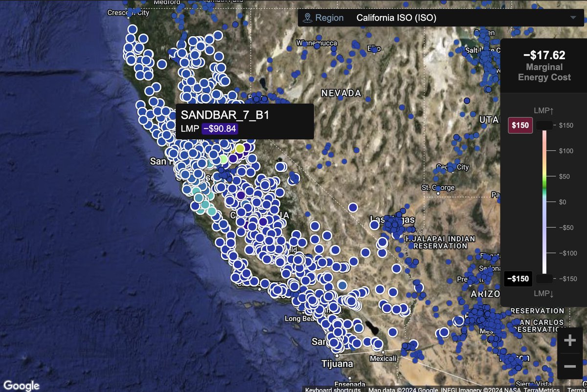Click the LMP↓ legend label
Viewport: 587px width, 392px height.
coord(544,294)
